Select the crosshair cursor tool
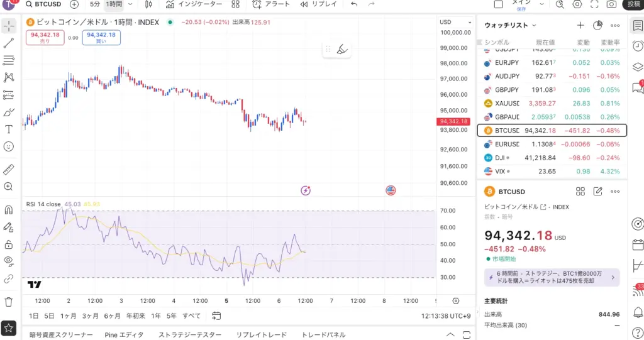Image resolution: width=644 pixels, height=340 pixels. [9, 26]
